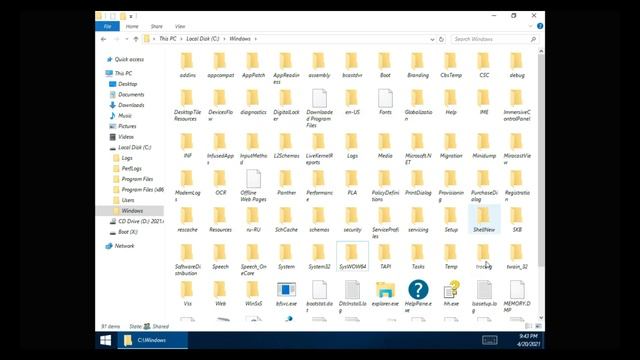The image size is (640, 360).
Task: Select Pictures in navigation pane
Action: (127, 127)
